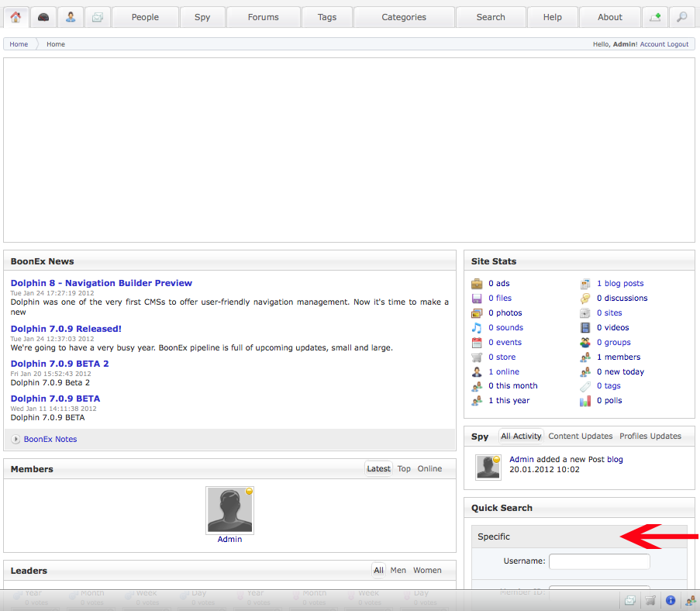This screenshot has width=700, height=611.
Task: Click the Logout link
Action: tap(678, 44)
